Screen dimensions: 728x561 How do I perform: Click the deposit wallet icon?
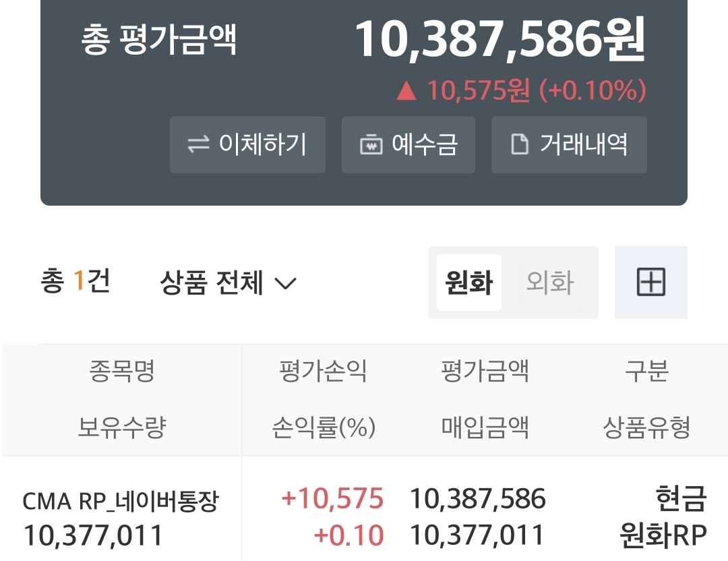(371, 145)
